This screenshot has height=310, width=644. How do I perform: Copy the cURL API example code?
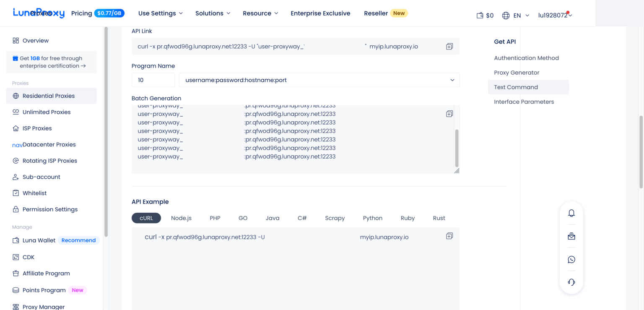(x=449, y=236)
